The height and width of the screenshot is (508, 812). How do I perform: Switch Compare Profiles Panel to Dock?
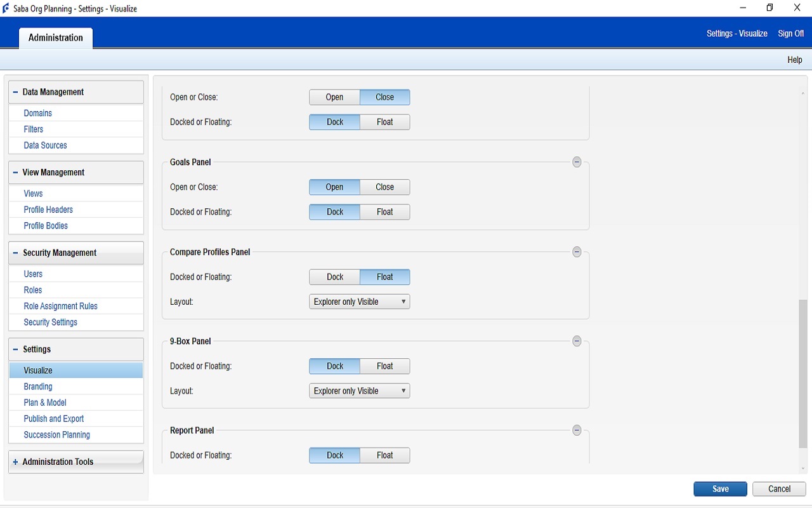pyautogui.click(x=334, y=276)
